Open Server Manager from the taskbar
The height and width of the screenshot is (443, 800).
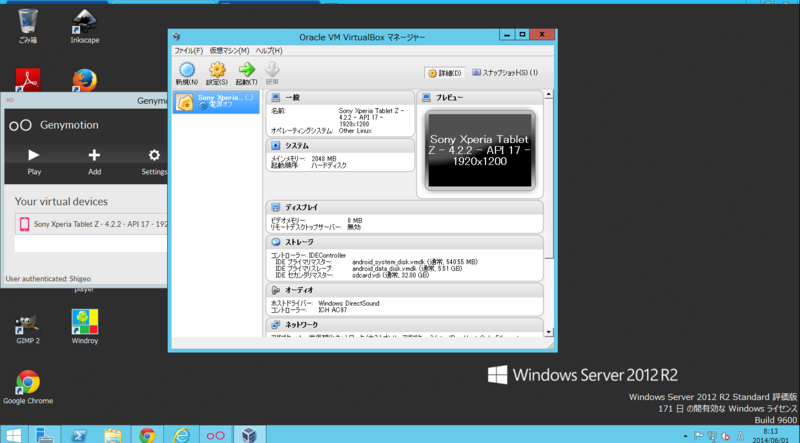(x=45, y=435)
